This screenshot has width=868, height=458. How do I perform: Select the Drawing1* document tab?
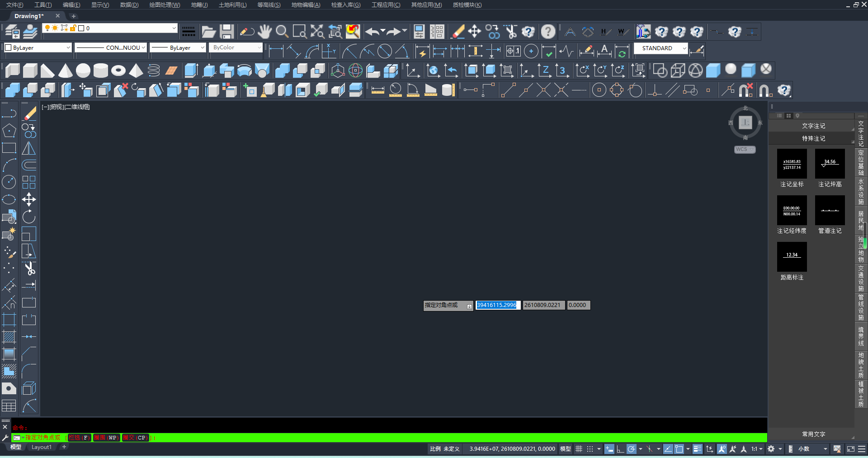(x=29, y=16)
